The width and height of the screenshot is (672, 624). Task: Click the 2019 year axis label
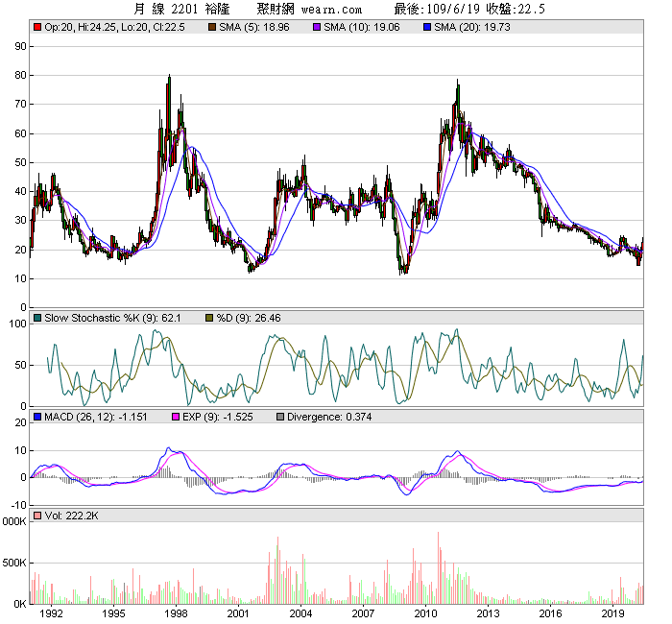(x=612, y=613)
